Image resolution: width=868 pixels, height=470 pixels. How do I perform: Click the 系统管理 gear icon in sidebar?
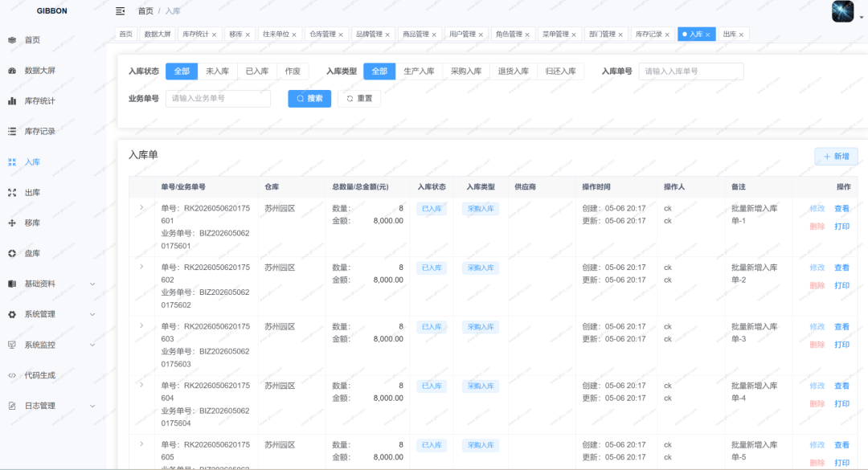coord(12,314)
